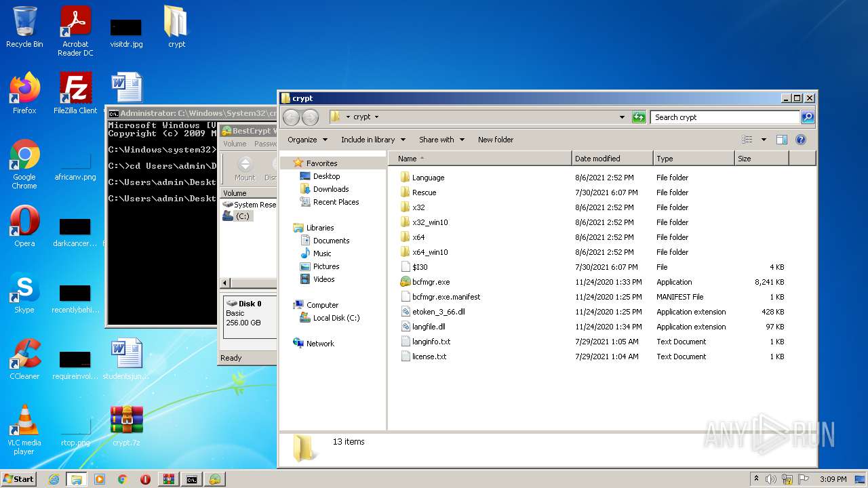Click Back button in crypt Explorer window
Viewport: 868px width, 488px height.
[292, 117]
